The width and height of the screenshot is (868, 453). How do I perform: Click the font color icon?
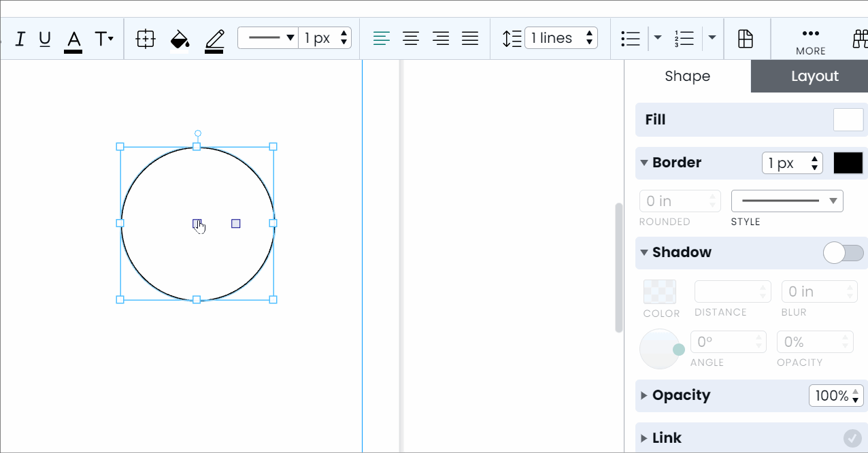pyautogui.click(x=73, y=39)
